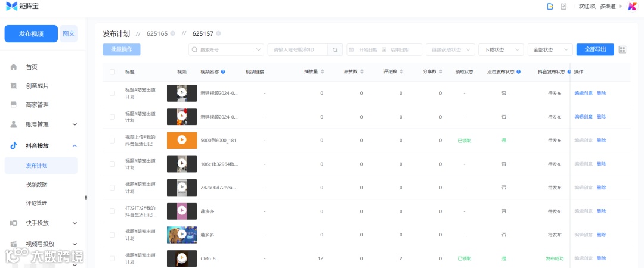644x268 pixels.
Task: Click the 开始日期 date field
Action: point(367,49)
